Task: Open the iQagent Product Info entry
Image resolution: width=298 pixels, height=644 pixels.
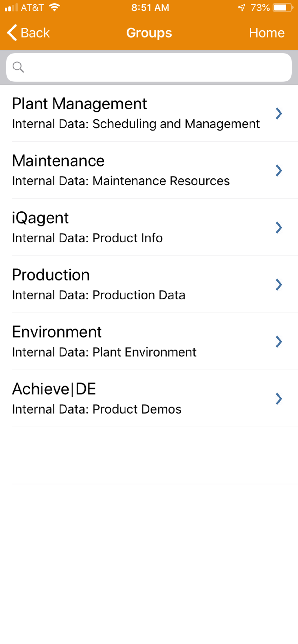Action: (x=149, y=228)
